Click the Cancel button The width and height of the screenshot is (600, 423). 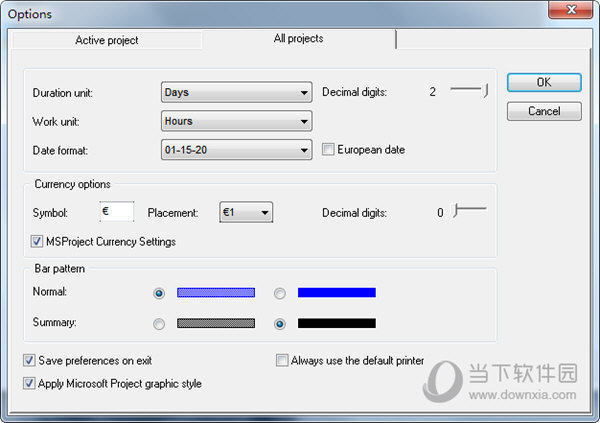click(x=544, y=111)
